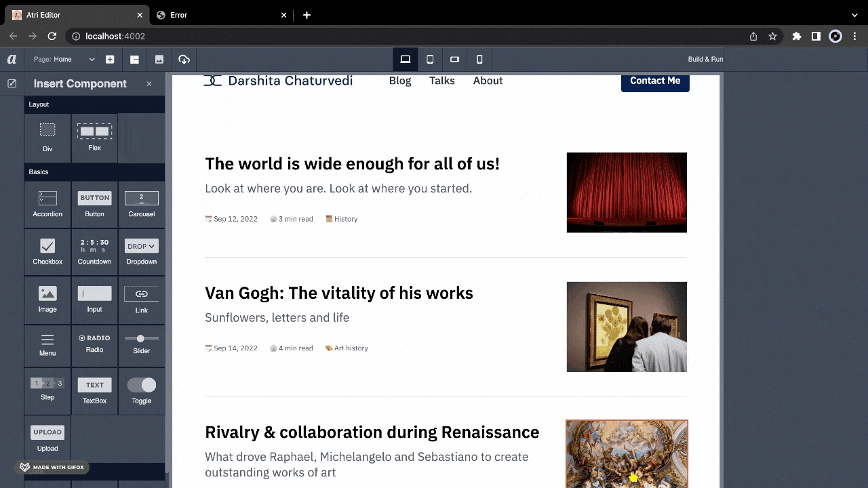
Task: Open the image assets icon
Action: pos(159,60)
